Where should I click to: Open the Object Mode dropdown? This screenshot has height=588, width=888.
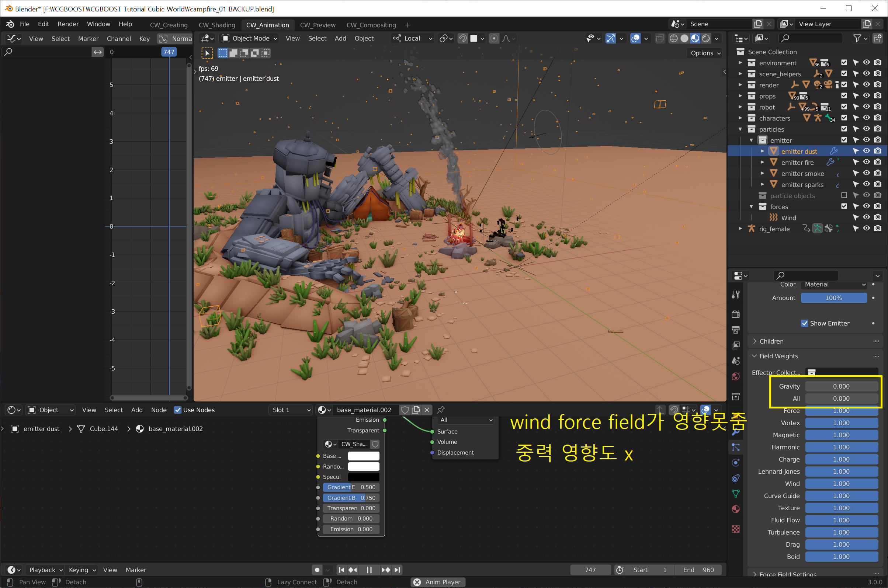250,38
